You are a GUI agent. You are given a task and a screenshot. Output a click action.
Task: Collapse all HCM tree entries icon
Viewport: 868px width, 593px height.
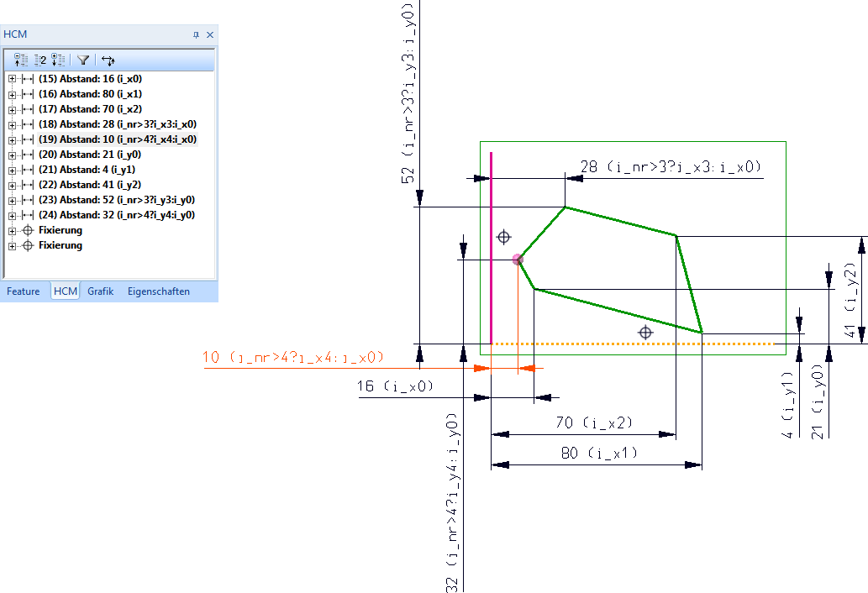pyautogui.click(x=21, y=60)
